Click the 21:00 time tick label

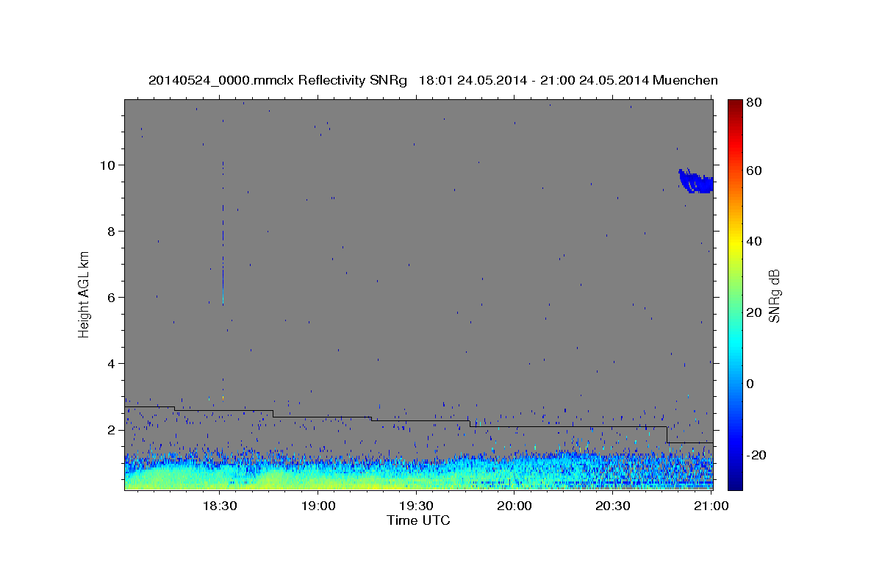(x=711, y=506)
